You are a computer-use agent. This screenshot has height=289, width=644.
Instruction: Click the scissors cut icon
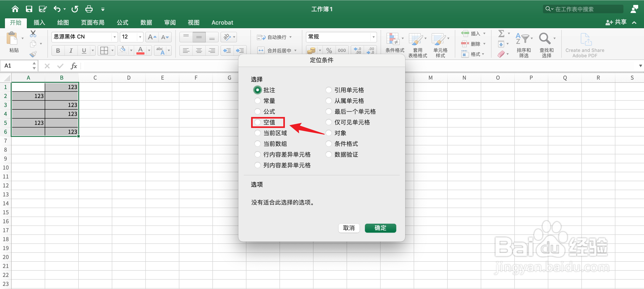click(x=33, y=34)
